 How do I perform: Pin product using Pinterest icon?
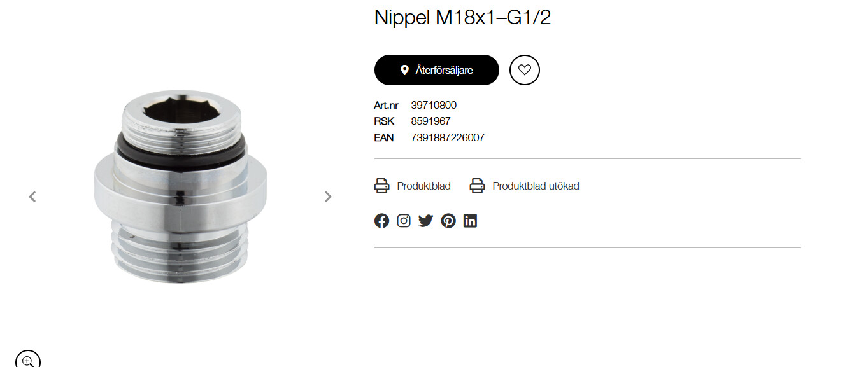coord(448,221)
